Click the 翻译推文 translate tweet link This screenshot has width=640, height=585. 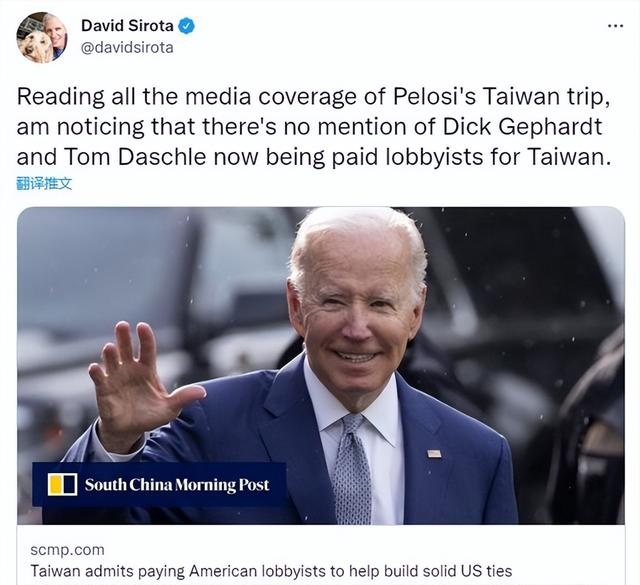pos(44,184)
